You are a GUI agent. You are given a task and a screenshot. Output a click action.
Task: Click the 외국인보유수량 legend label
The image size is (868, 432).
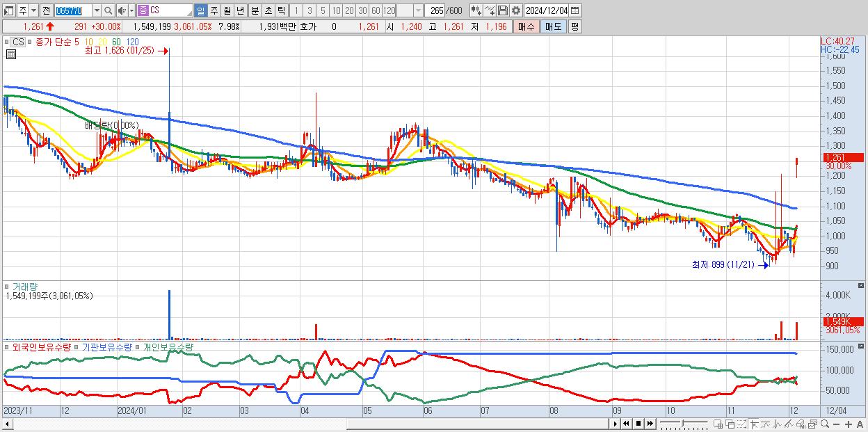pos(42,346)
